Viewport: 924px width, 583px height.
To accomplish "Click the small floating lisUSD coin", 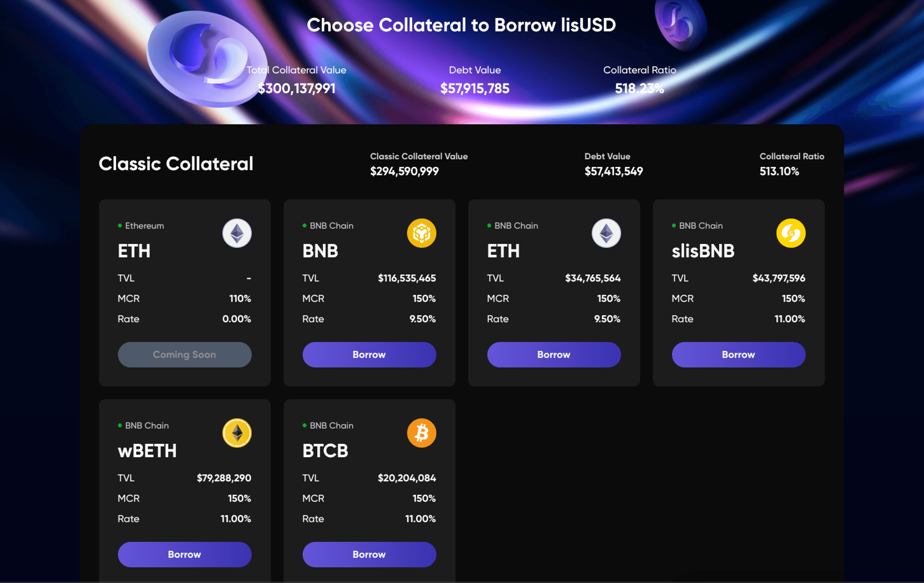I will [x=680, y=25].
